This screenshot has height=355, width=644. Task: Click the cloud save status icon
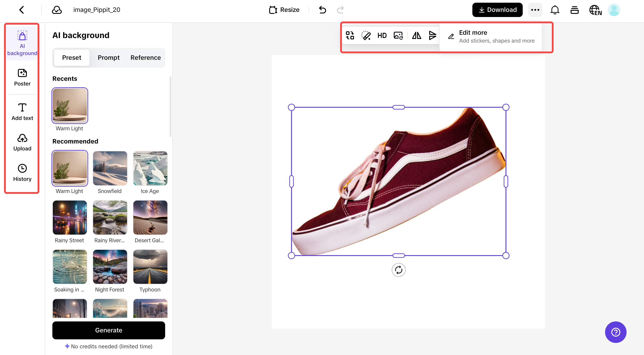point(57,10)
